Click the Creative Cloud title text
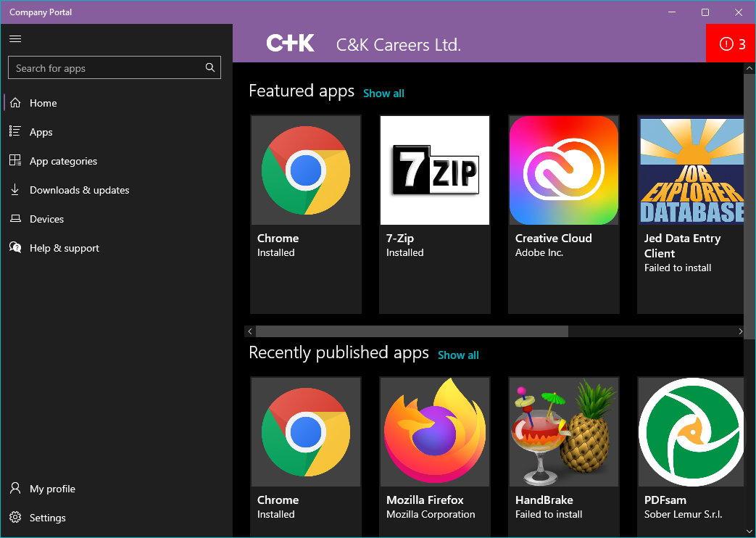 [x=554, y=239]
